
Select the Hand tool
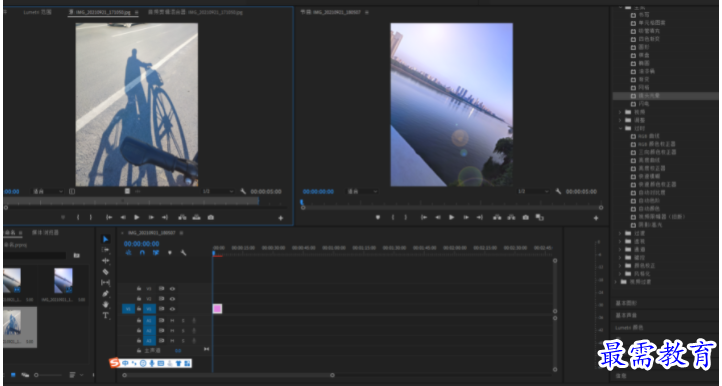tap(105, 304)
